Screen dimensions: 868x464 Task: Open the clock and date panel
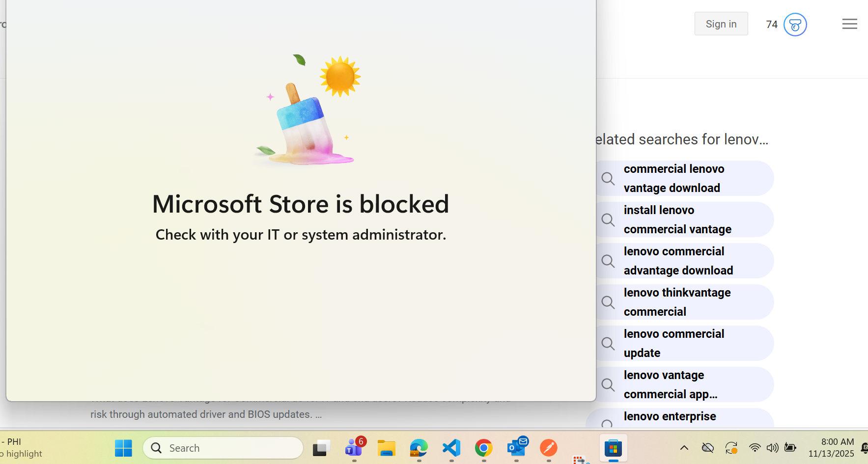click(831, 448)
